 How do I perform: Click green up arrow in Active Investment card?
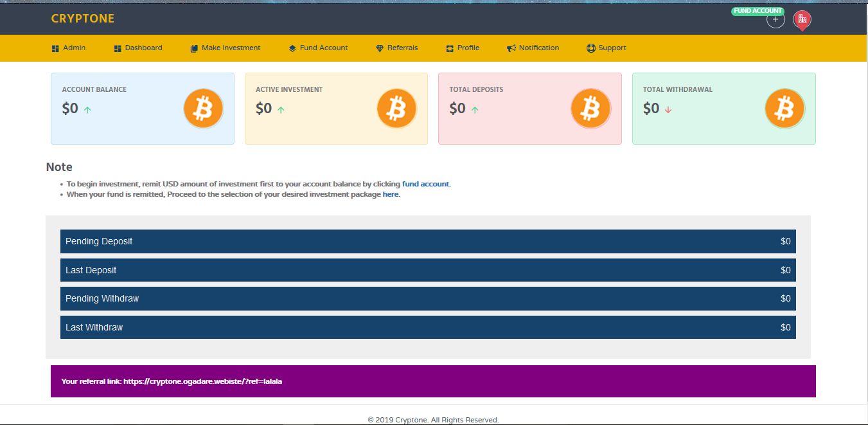point(281,110)
